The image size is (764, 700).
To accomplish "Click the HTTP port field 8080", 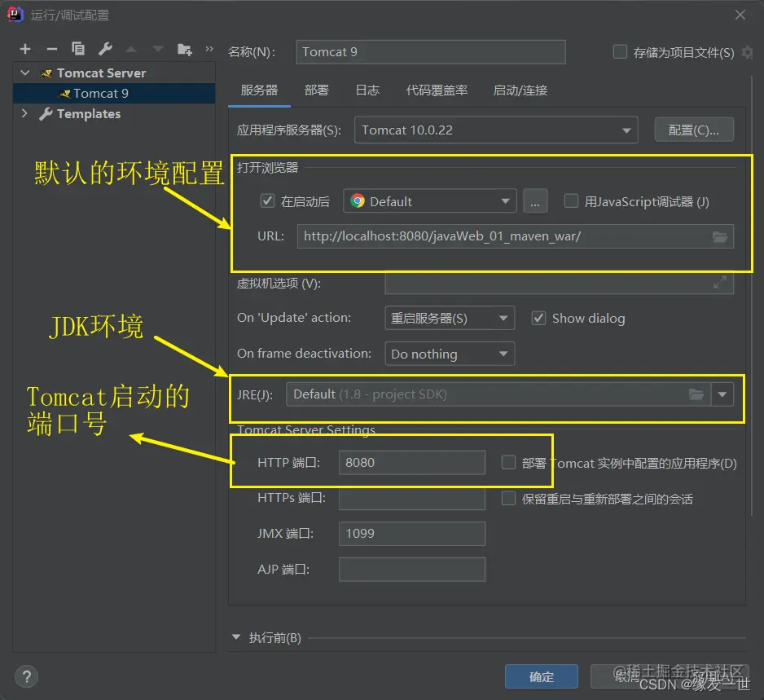I will click(411, 463).
